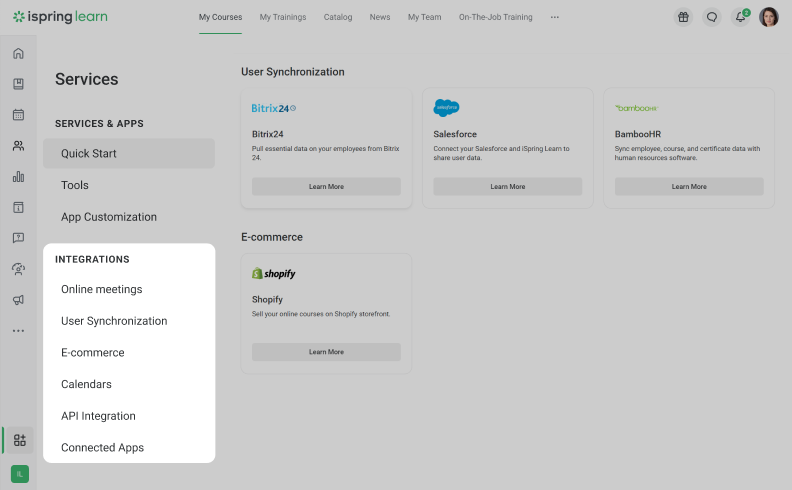Viewport: 792px width, 490px height.
Task: Click the Salesforce cloud logo
Action: point(447,108)
